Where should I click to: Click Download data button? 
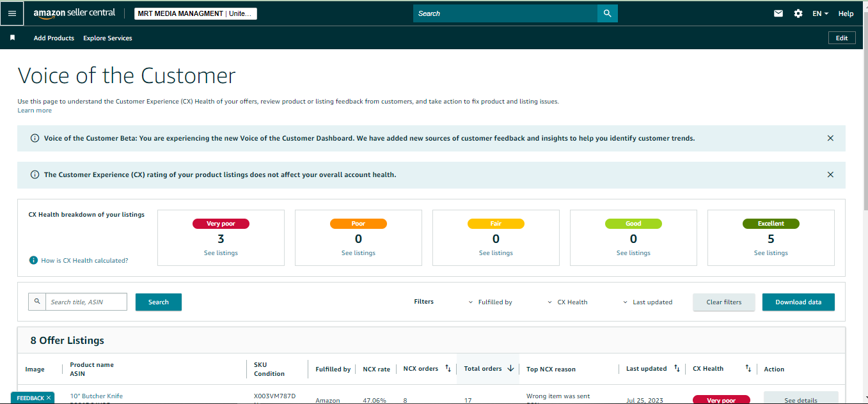798,302
